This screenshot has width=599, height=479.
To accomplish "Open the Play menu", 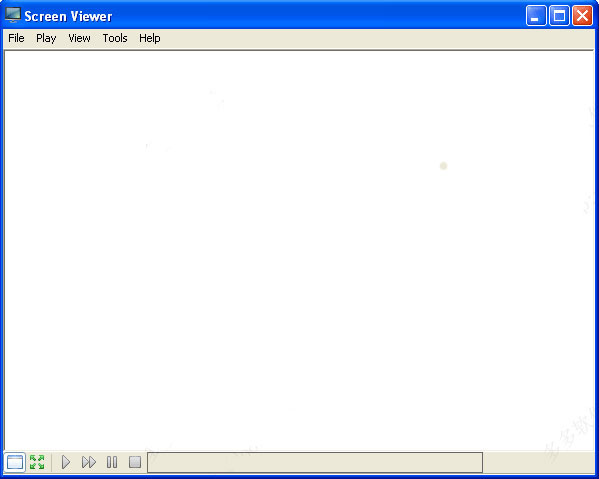I will pyautogui.click(x=46, y=38).
